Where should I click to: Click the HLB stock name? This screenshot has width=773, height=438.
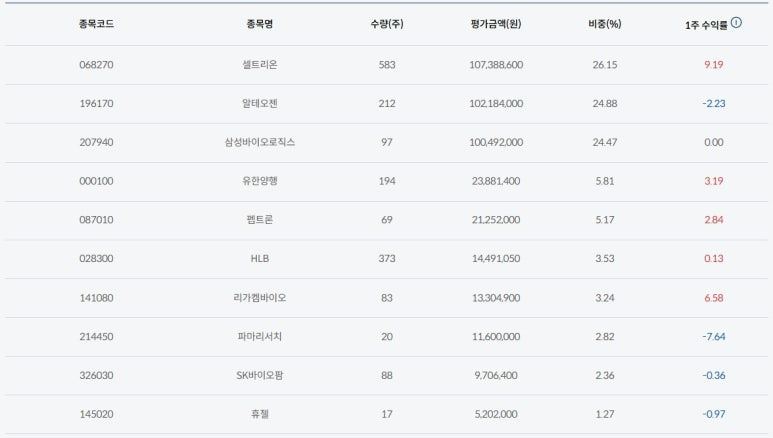click(x=260, y=258)
